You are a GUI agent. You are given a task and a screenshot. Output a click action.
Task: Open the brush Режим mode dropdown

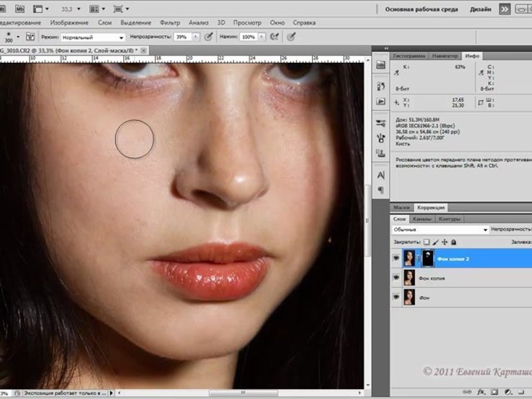(93, 37)
